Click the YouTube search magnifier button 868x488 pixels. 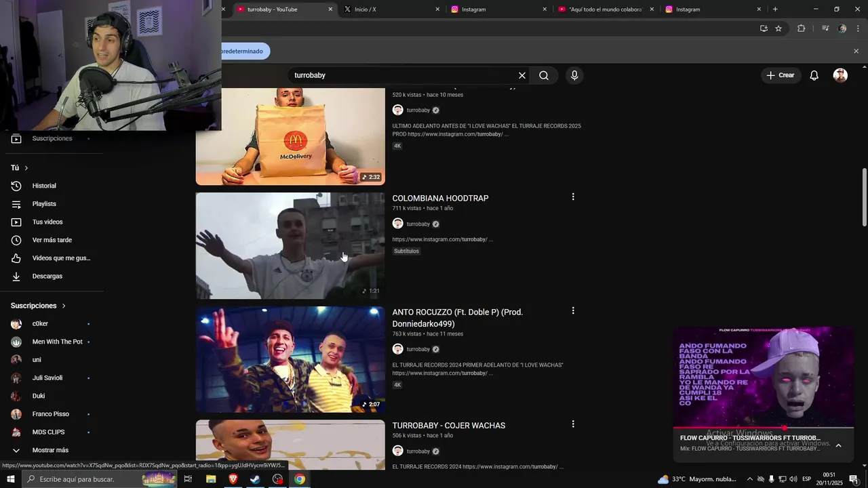pyautogui.click(x=544, y=75)
